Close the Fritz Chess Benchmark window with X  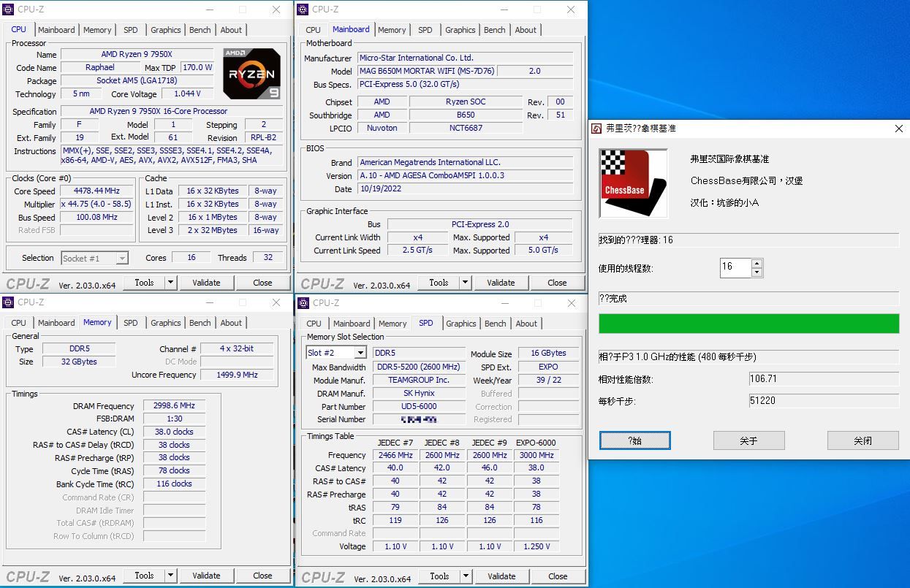tap(899, 129)
